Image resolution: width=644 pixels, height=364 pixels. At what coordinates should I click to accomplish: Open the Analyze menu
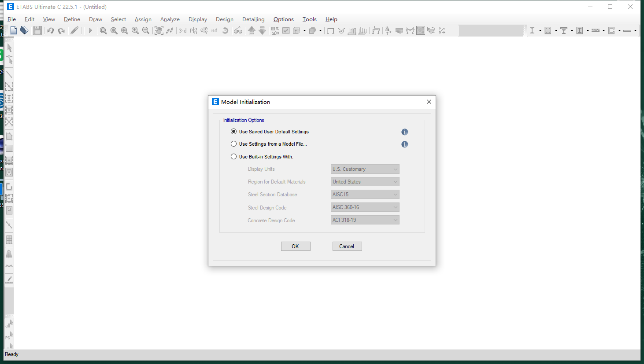[170, 19]
